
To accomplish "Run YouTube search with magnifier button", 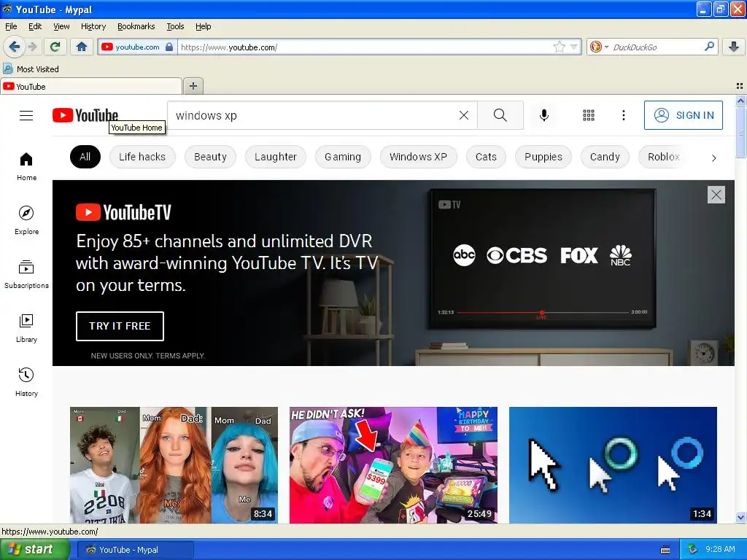I will (500, 115).
